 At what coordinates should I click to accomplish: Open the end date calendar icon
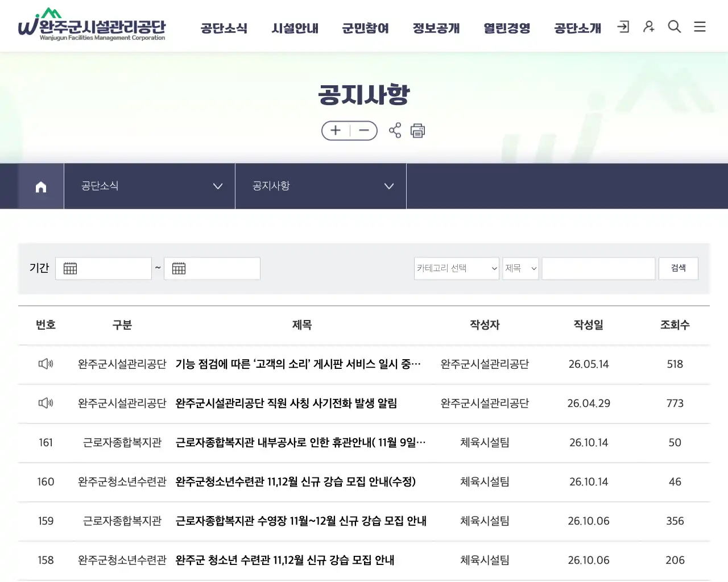click(x=179, y=268)
